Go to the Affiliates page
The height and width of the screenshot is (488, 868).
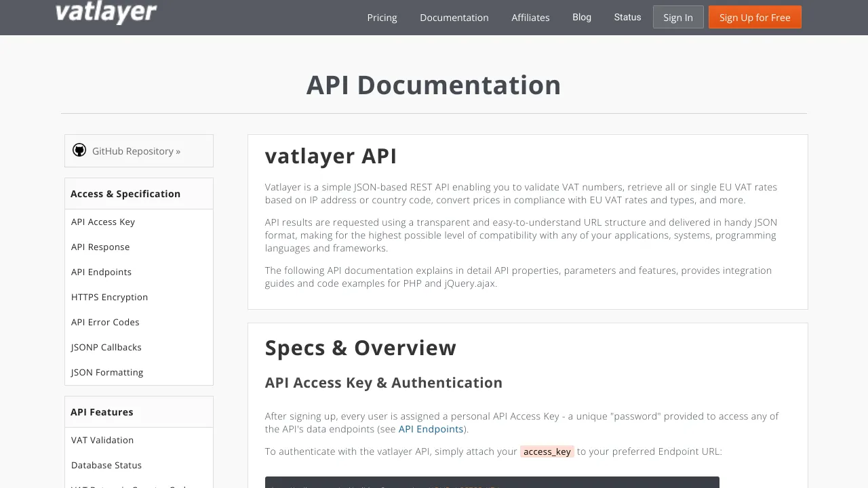(530, 18)
